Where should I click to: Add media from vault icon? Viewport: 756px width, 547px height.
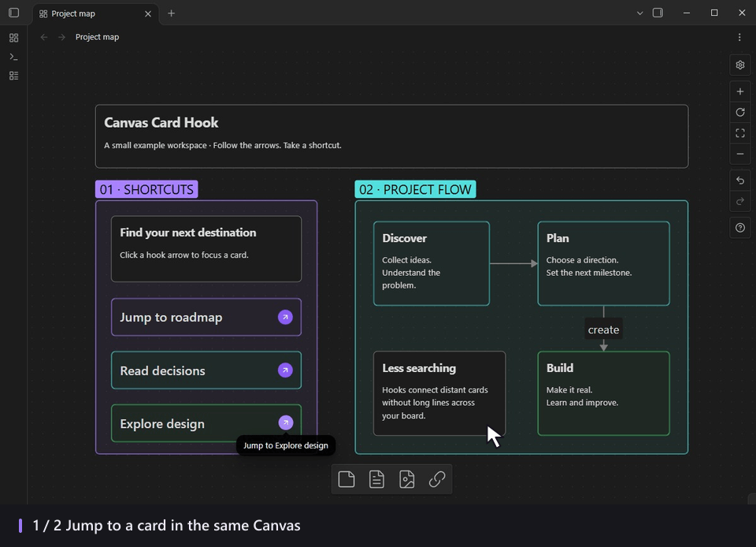pyautogui.click(x=407, y=479)
